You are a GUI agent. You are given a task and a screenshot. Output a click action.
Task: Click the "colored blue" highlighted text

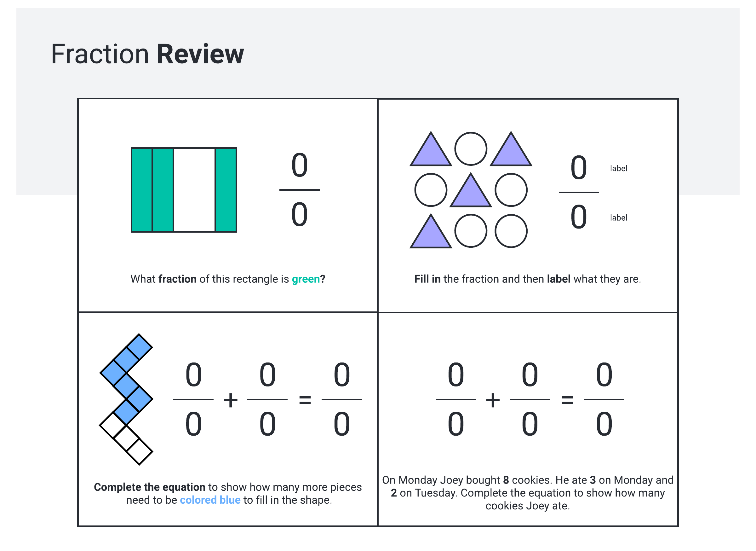tap(210, 500)
